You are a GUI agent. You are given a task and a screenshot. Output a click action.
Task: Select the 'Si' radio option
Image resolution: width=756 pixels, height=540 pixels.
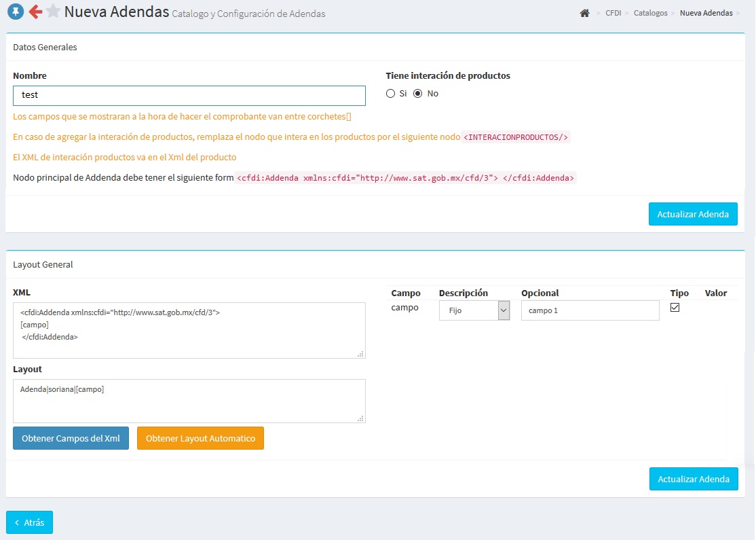tap(390, 94)
